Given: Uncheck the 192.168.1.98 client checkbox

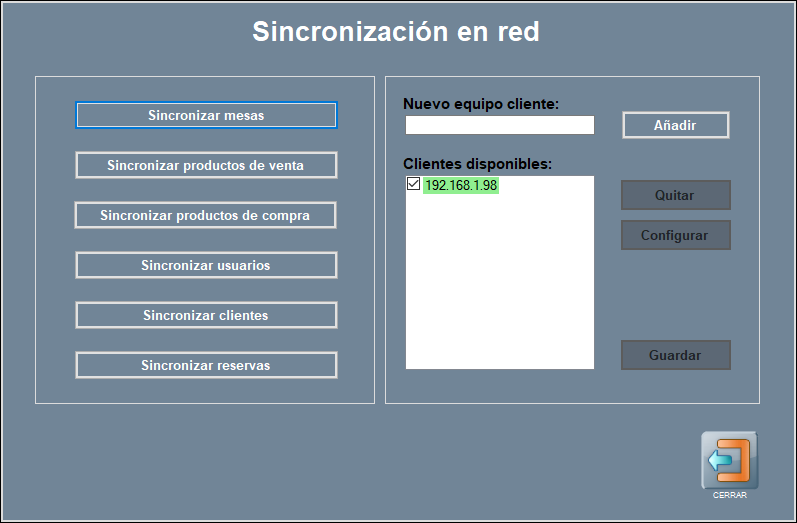Looking at the screenshot, I should (413, 185).
